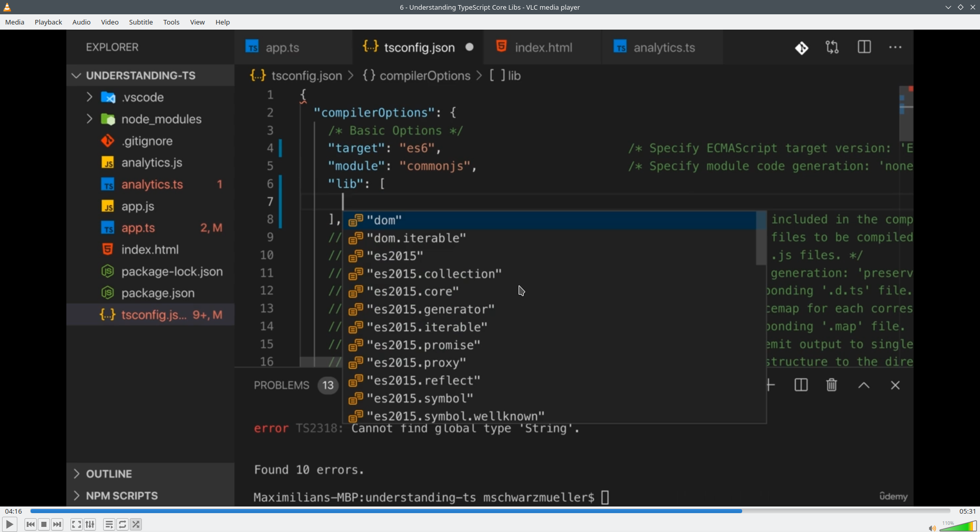Click the unsaved dot on tsconfig.json tab
Viewport: 980px width, 532px height.
point(470,47)
